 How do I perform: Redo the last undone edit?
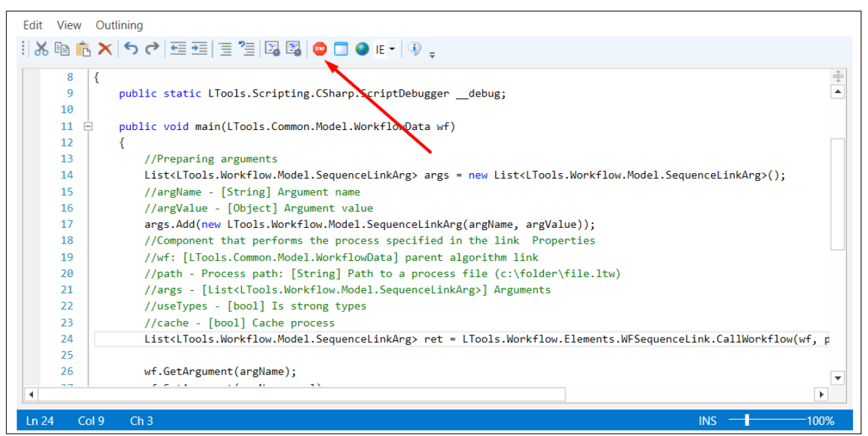152,49
